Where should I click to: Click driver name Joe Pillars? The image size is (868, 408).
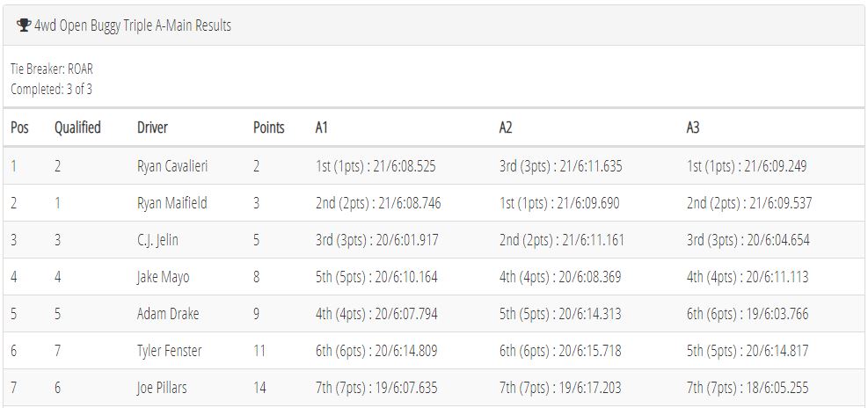[162, 388]
